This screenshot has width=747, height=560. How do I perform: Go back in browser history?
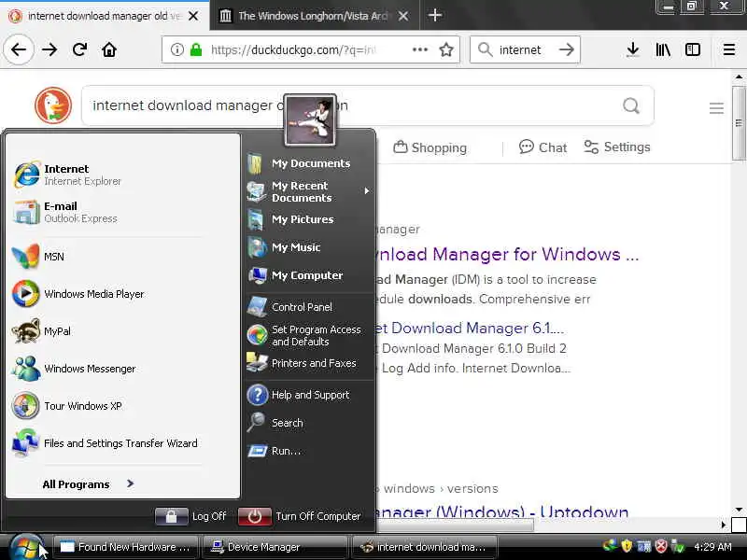[19, 49]
